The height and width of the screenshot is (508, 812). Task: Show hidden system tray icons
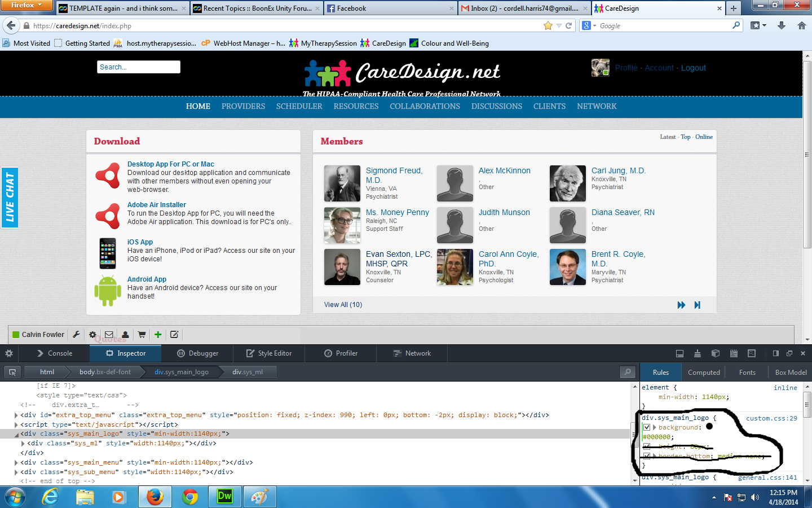(714, 497)
